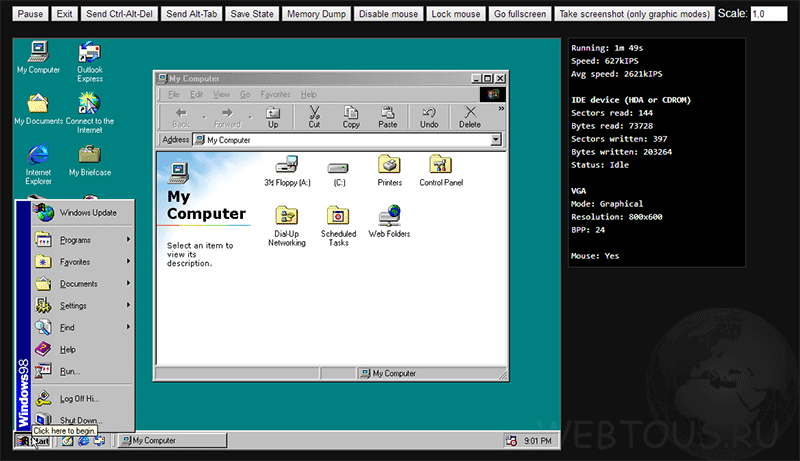This screenshot has height=461, width=800.
Task: Choose Log Off in the Start menu
Action: [x=83, y=399]
